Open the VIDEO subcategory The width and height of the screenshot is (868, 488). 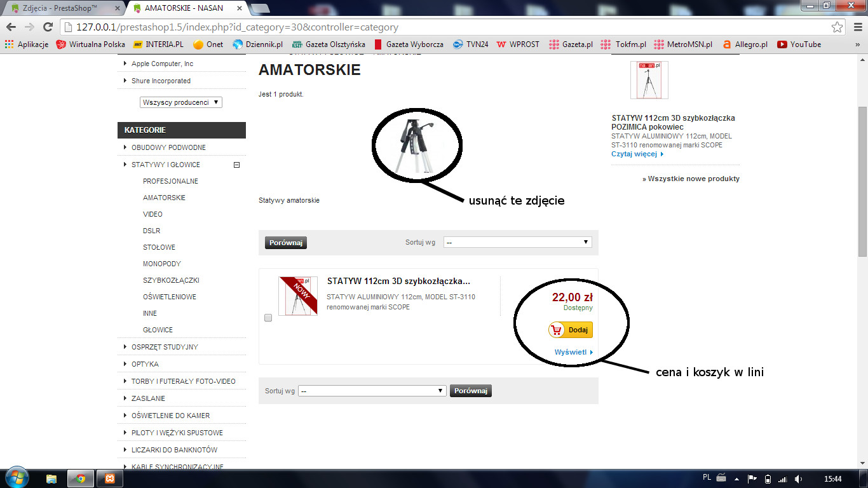click(153, 214)
